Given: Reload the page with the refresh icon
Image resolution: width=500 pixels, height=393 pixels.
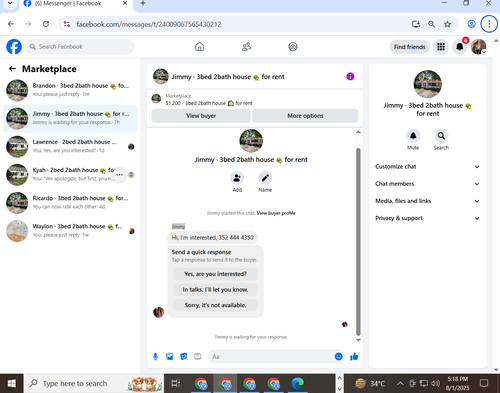Looking at the screenshot, I should click(46, 24).
